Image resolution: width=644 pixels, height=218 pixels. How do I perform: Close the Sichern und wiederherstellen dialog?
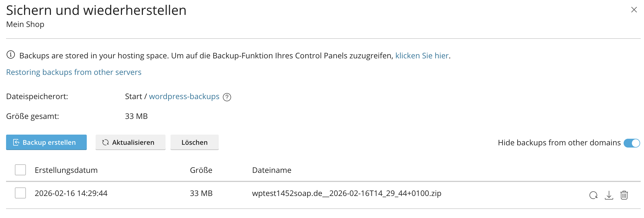click(634, 10)
